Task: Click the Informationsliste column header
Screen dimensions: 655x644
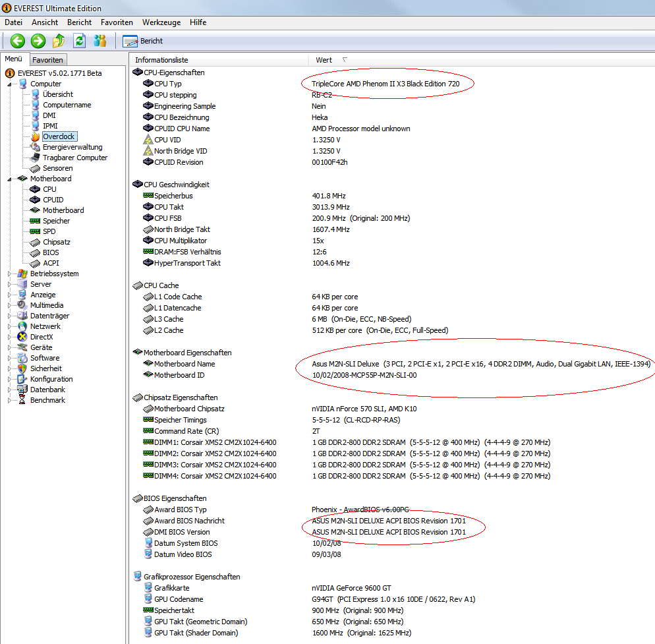Action: point(219,60)
